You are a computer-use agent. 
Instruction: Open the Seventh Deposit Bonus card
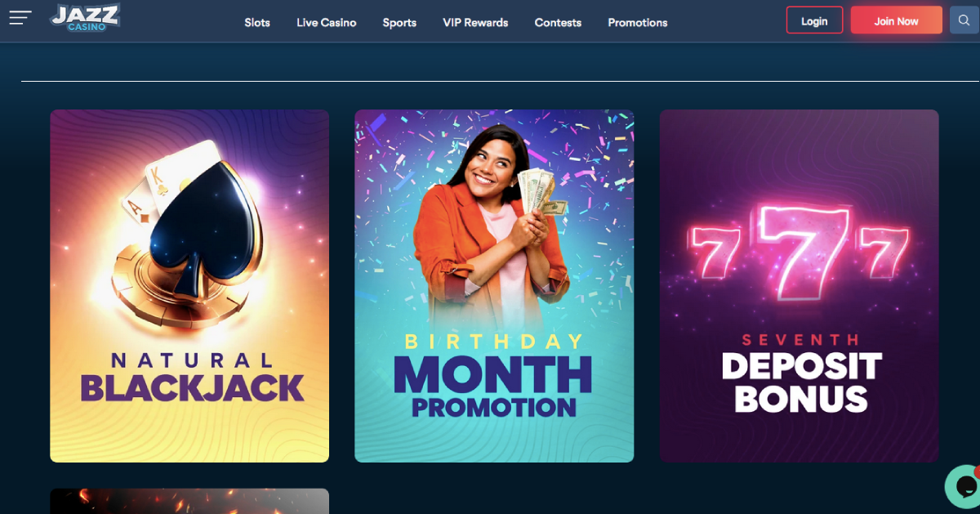[x=799, y=286]
